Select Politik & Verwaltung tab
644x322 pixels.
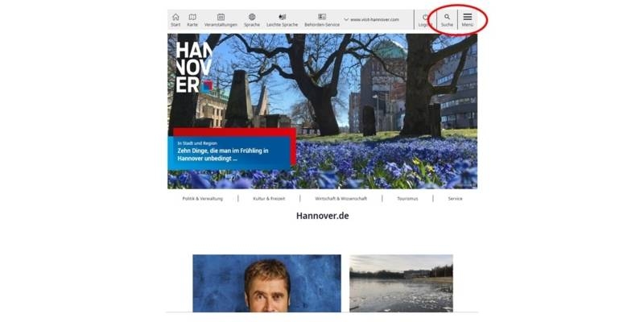pyautogui.click(x=203, y=198)
